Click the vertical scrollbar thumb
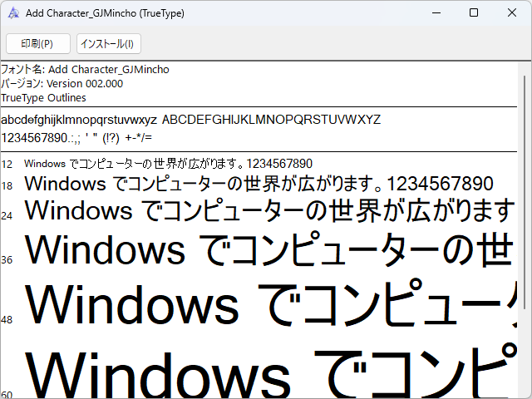 (525, 192)
